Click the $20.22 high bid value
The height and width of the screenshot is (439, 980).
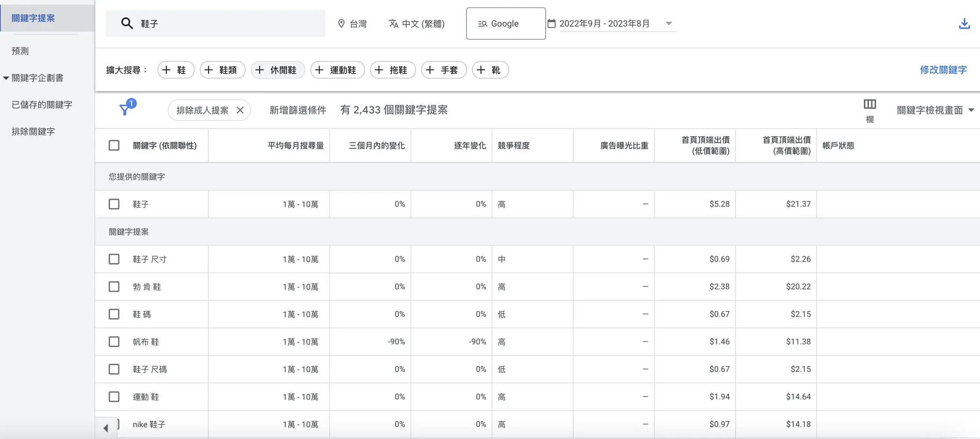pos(798,287)
